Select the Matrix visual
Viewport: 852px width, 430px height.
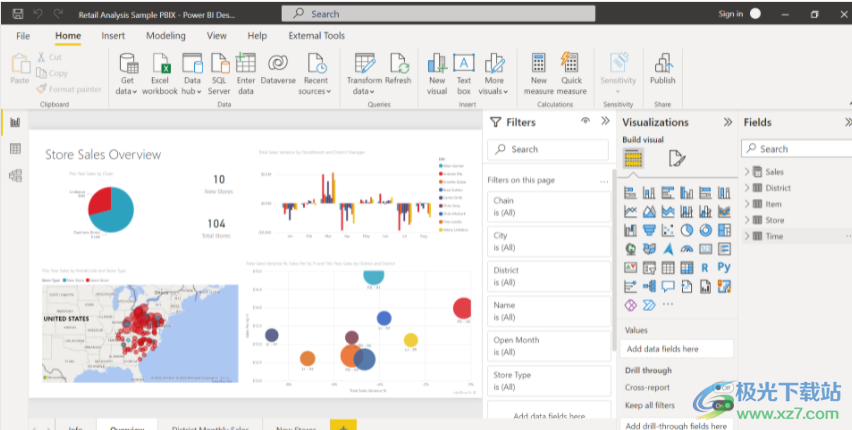coord(686,267)
